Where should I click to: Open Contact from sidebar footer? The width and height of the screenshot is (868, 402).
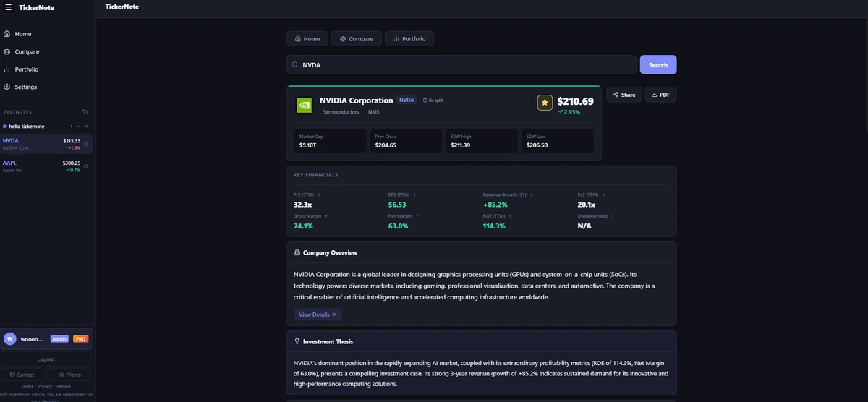click(x=22, y=375)
